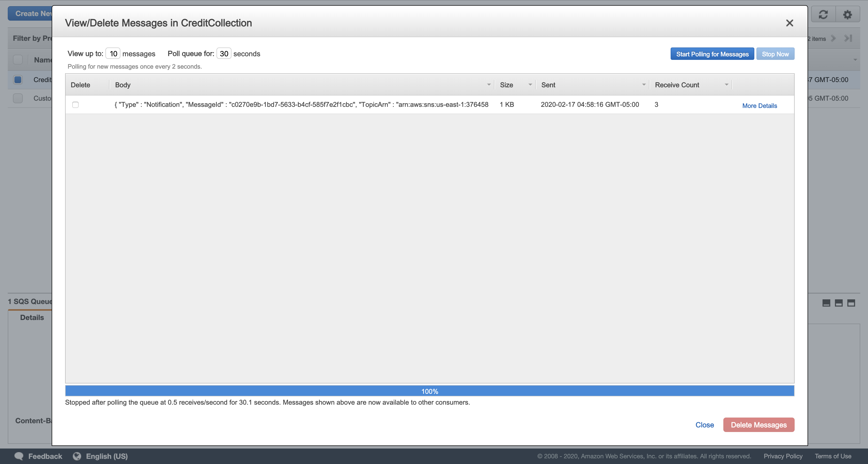868x464 pixels.
Task: Jump to last page icon
Action: click(848, 38)
